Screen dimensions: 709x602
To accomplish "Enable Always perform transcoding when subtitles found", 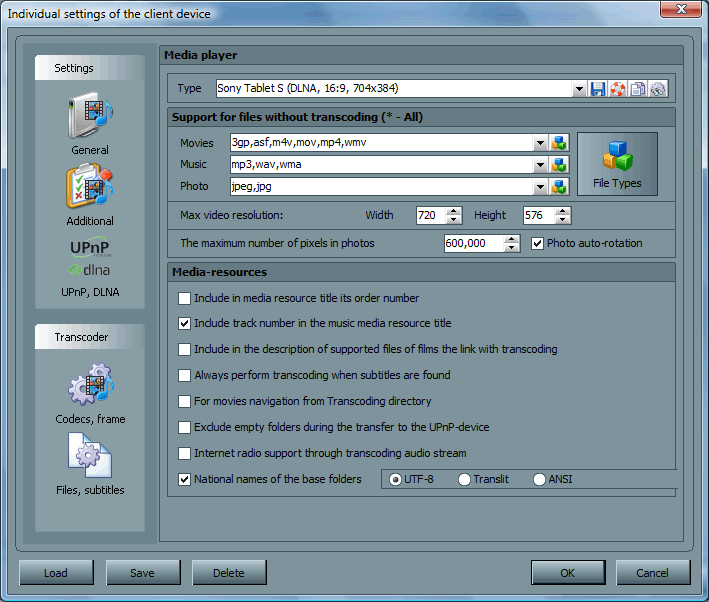I will (184, 375).
